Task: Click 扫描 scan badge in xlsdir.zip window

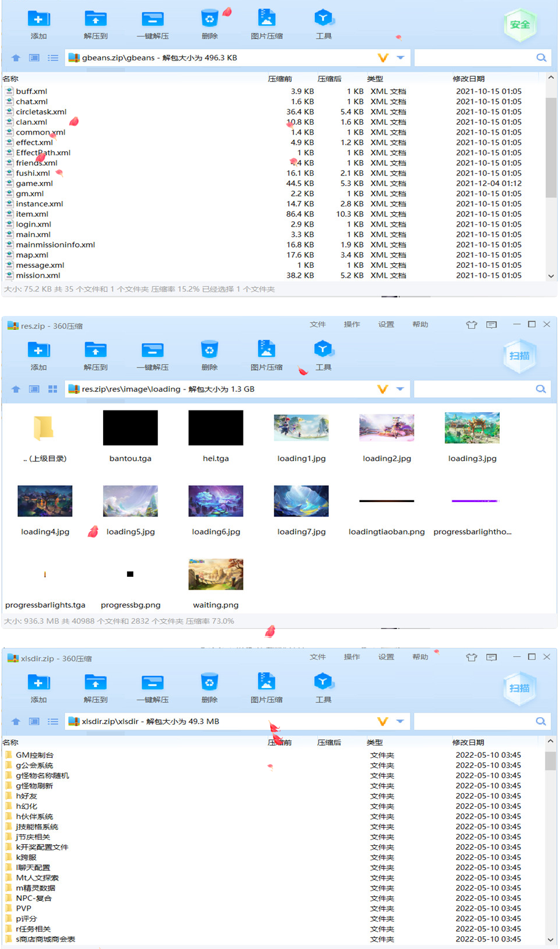Action: click(519, 688)
